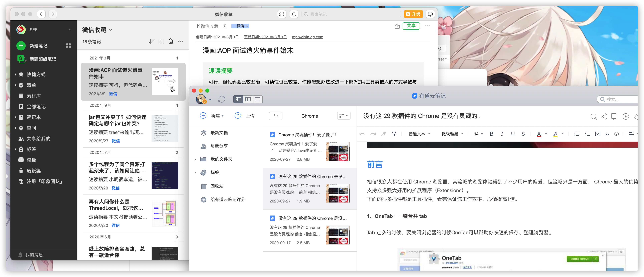Open the 普通文本 paragraph style dropdown
644x277 pixels.
[x=419, y=134]
